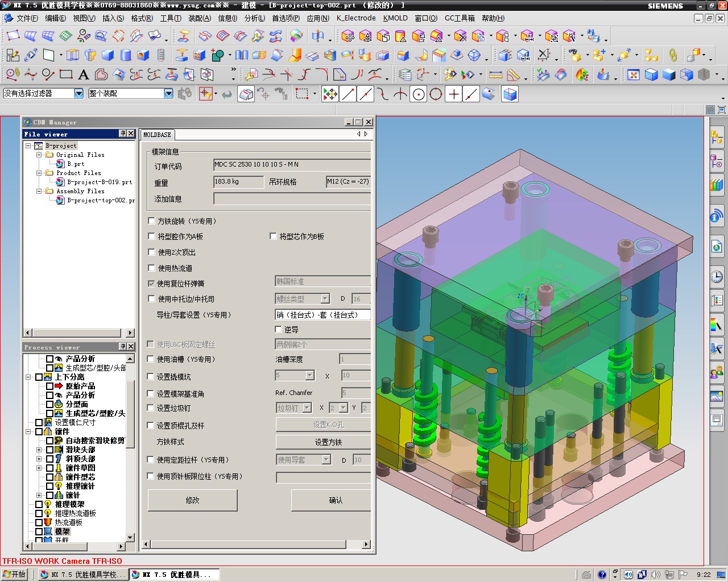Open the K_Electrode menu
This screenshot has width=728, height=582.
(x=356, y=18)
